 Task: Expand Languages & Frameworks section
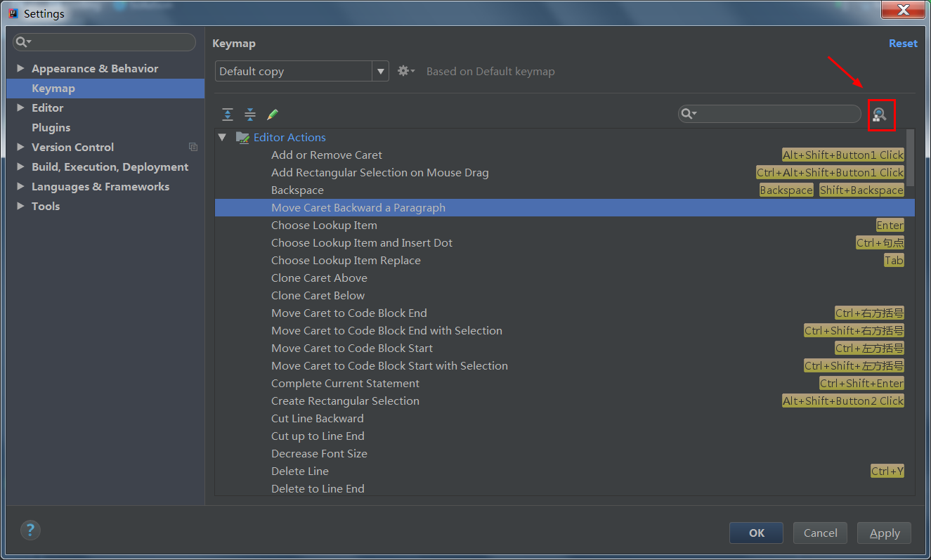(20, 186)
